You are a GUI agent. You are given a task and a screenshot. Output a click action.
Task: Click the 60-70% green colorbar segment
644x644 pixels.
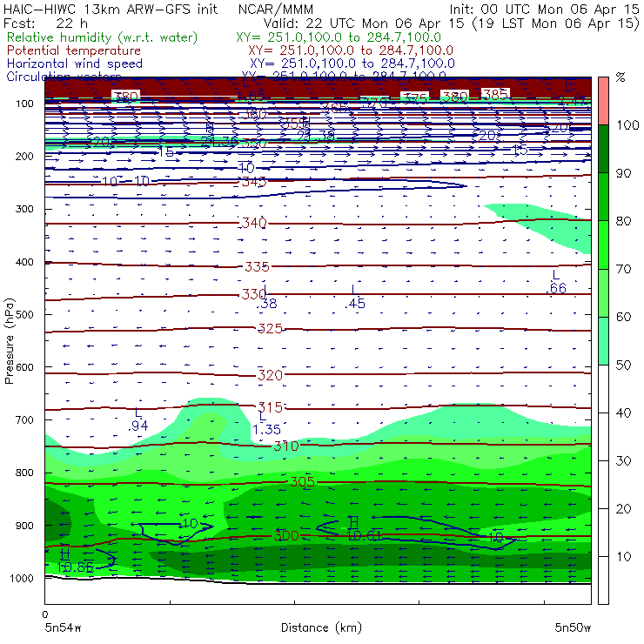point(603,292)
